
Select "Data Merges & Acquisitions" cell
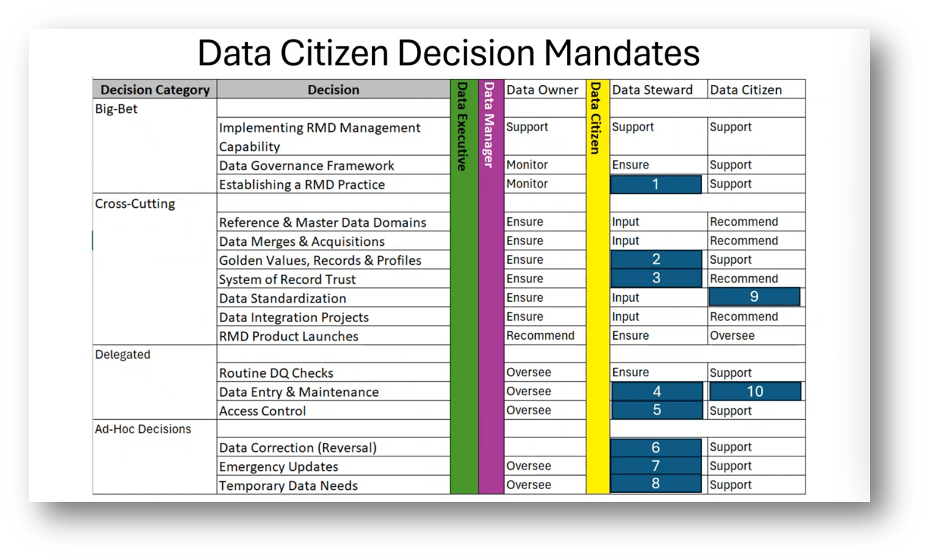[333, 241]
